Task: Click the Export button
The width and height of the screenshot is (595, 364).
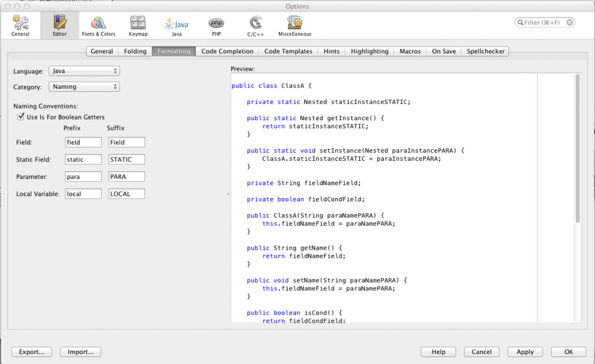Action: click(31, 351)
